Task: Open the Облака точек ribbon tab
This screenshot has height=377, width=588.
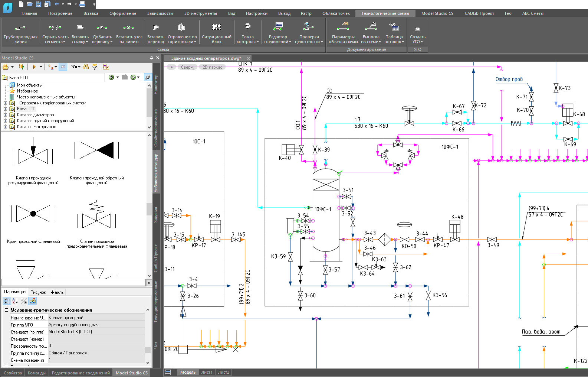Action: (x=336, y=13)
